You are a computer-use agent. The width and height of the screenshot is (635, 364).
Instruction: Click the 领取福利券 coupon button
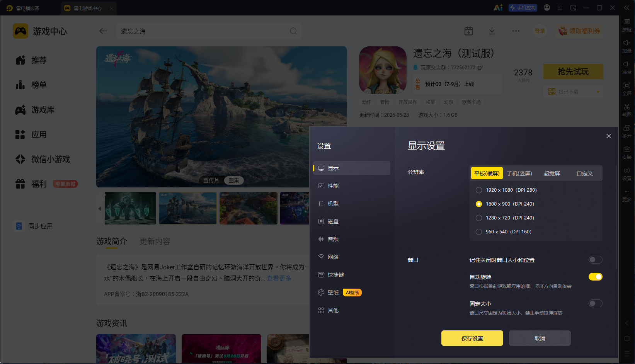point(579,31)
